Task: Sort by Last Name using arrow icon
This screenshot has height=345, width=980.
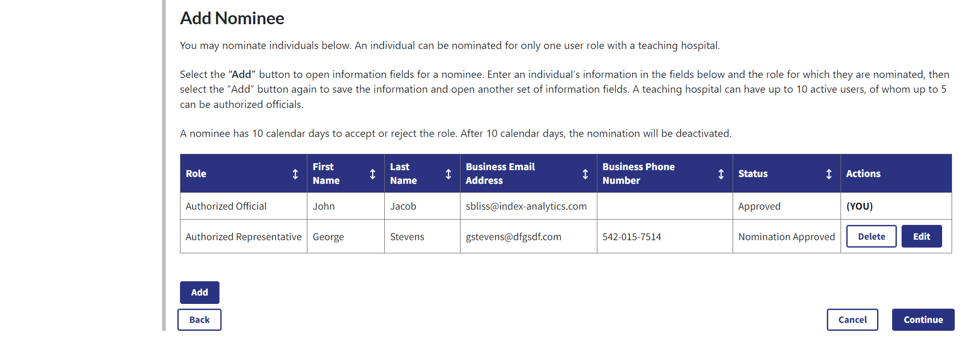Action: pyautogui.click(x=448, y=174)
